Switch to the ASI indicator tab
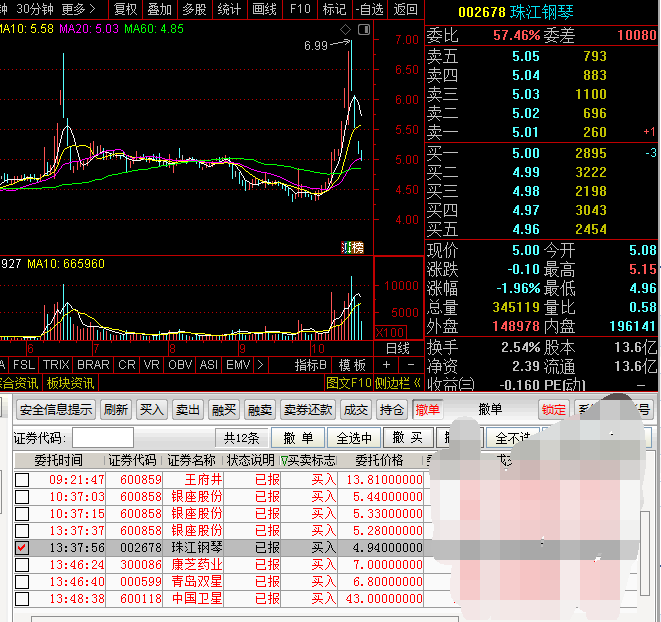Viewport: 661px width, 622px height. [x=209, y=365]
